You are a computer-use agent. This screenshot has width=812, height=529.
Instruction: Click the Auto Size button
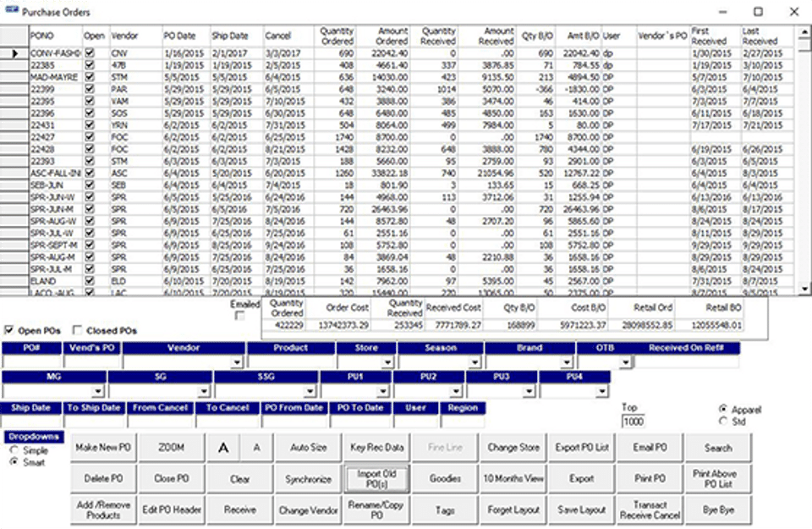point(308,448)
